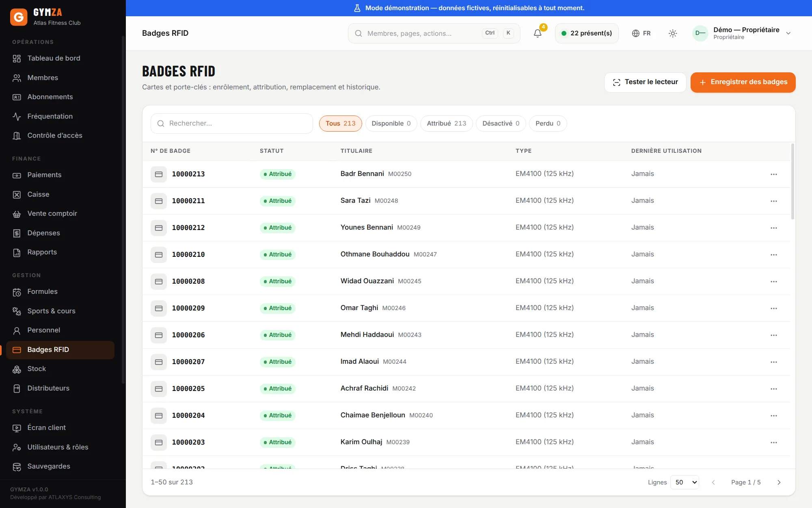Click the Tester le lecteur button
812x508 pixels.
pyautogui.click(x=645, y=82)
